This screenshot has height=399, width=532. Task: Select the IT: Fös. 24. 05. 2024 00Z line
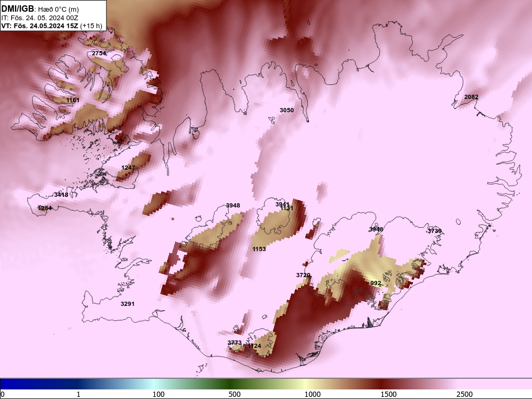click(x=40, y=18)
